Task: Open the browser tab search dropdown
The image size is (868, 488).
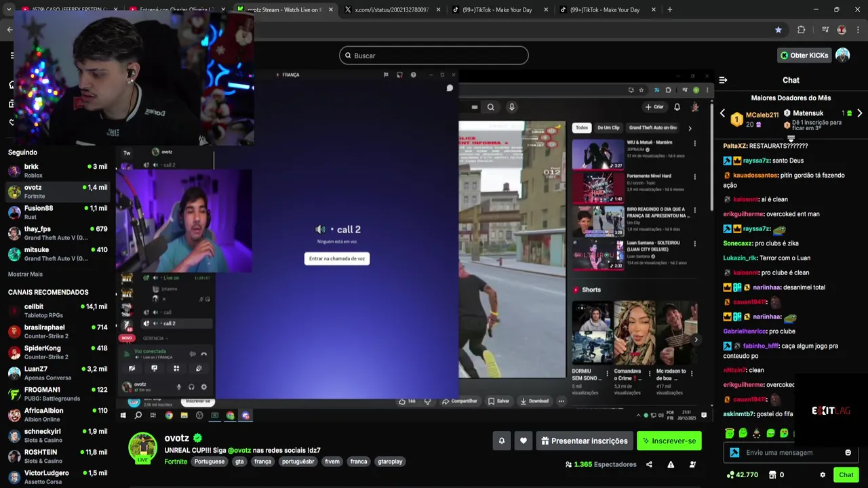Action: pos(9,10)
